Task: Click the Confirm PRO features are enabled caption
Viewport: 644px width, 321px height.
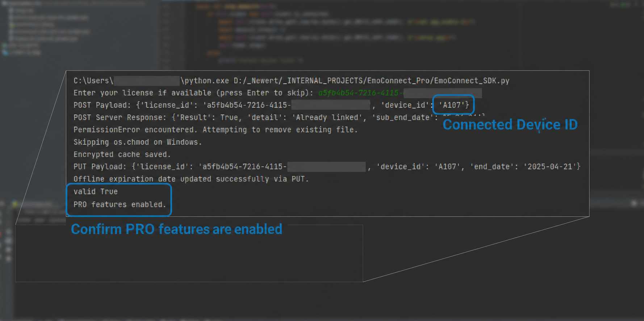Action: coord(176,229)
